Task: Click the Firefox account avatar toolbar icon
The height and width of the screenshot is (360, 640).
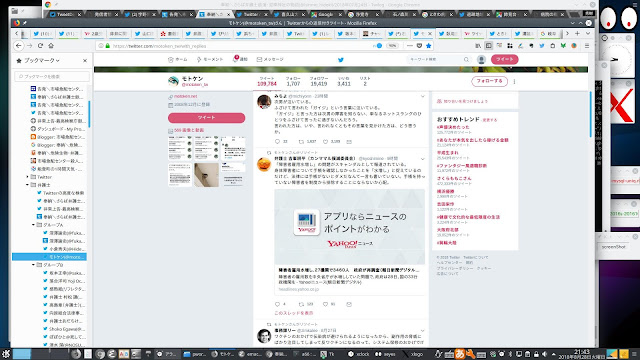Action: [x=574, y=46]
